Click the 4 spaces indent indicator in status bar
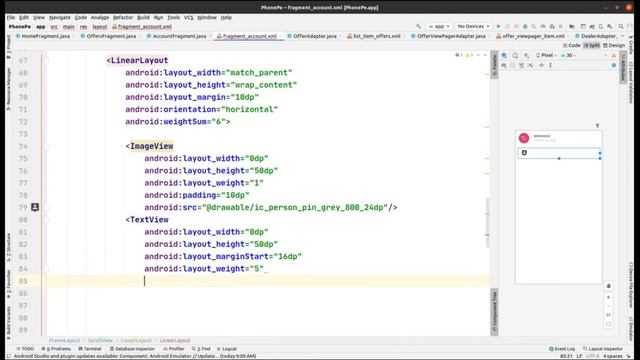640x360 pixels. coord(613,356)
